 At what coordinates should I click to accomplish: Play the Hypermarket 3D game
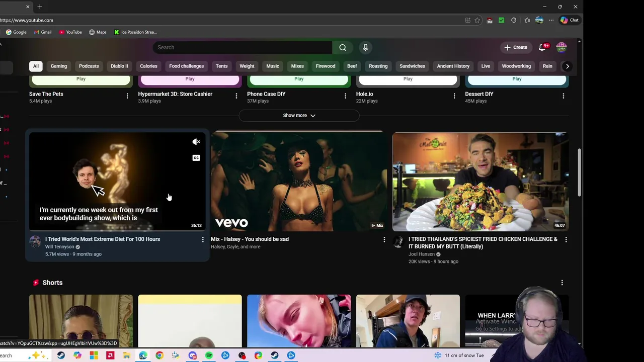pyautogui.click(x=190, y=79)
